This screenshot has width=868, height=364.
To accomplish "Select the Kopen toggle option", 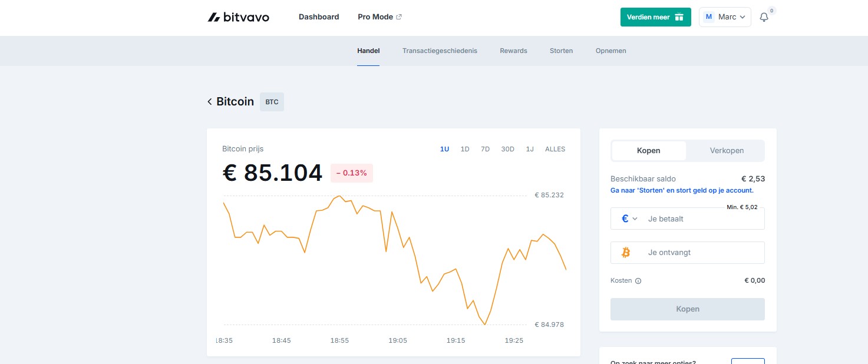I will (648, 151).
